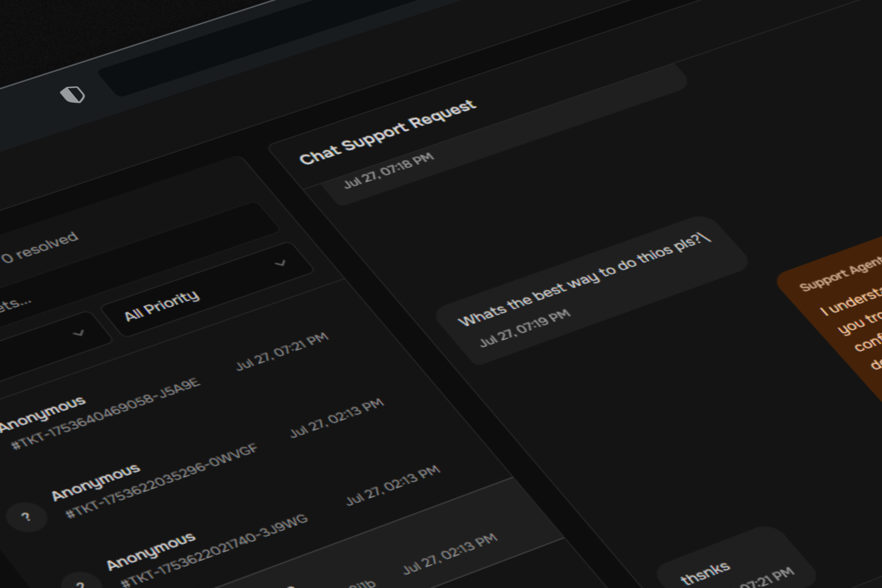The height and width of the screenshot is (588, 882).
Task: Click Anonymous name above ticket J5A9E
Action: pos(42,414)
